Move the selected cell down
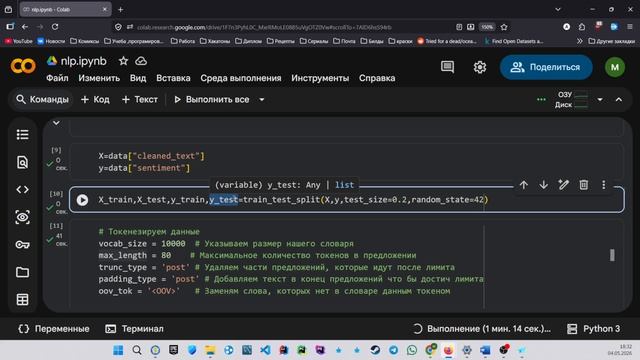640x360 pixels. tap(543, 185)
